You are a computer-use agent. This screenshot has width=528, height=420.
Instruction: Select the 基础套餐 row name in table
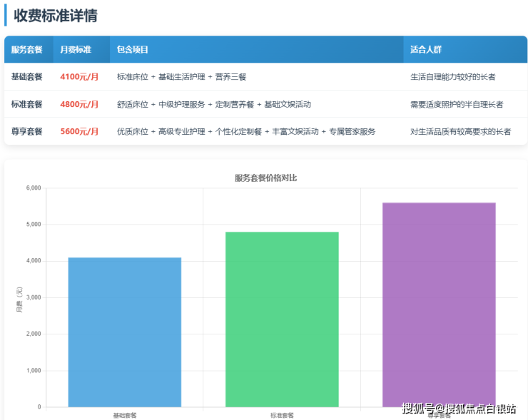coord(27,76)
